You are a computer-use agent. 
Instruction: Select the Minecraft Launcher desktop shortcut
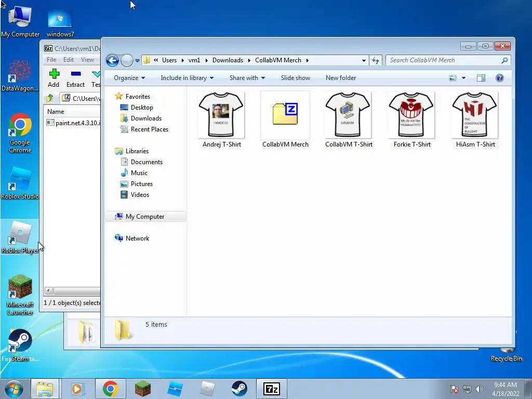tap(20, 295)
